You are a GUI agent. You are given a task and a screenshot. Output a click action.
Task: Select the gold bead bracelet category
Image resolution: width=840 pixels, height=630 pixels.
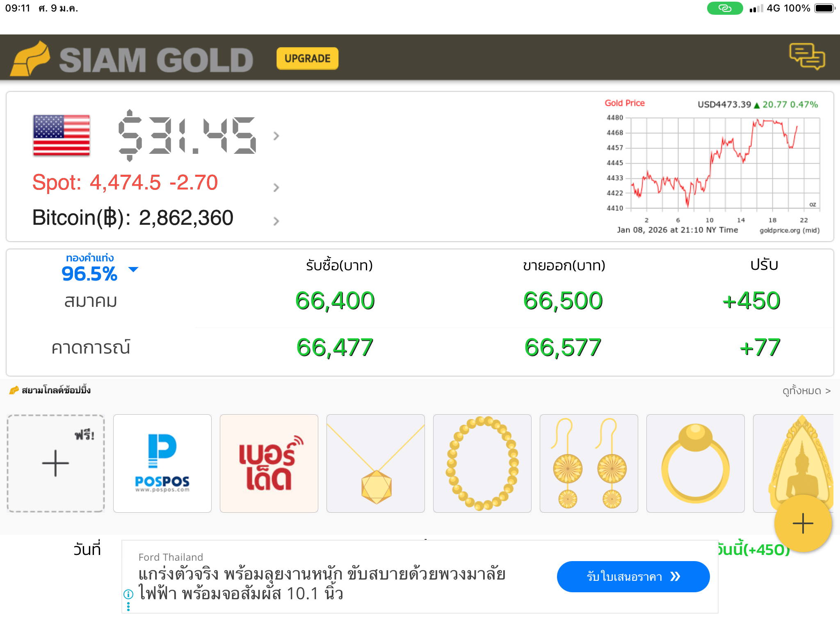click(482, 463)
